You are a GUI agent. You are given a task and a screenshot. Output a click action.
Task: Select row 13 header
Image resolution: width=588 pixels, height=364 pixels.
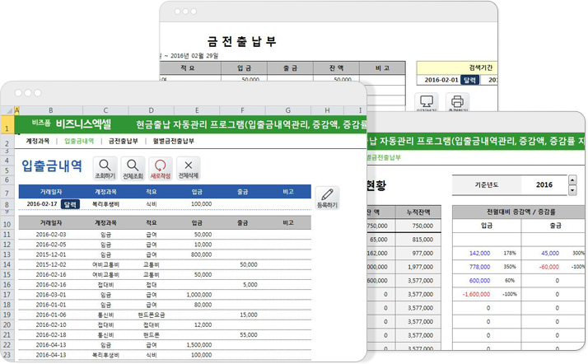(7, 254)
